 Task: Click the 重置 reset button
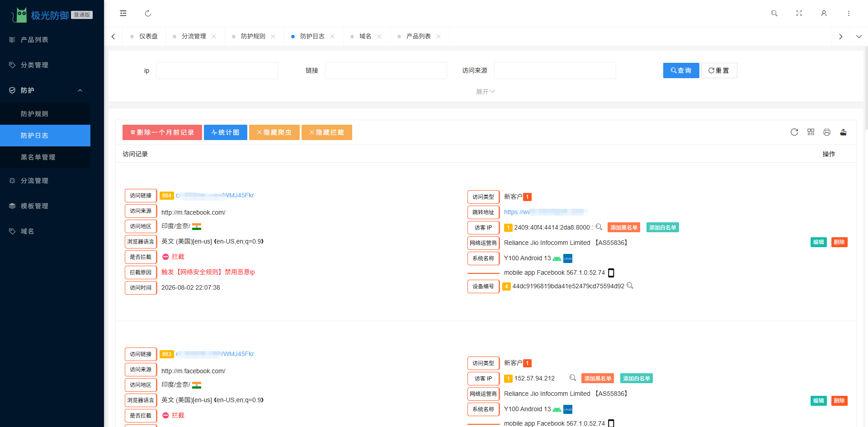719,70
